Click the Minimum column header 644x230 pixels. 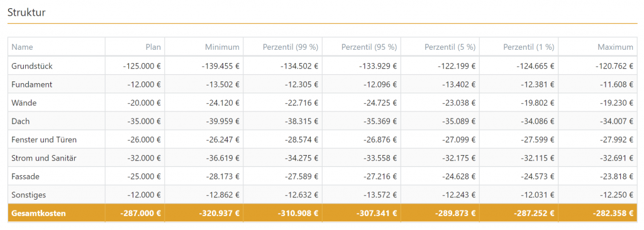click(222, 47)
